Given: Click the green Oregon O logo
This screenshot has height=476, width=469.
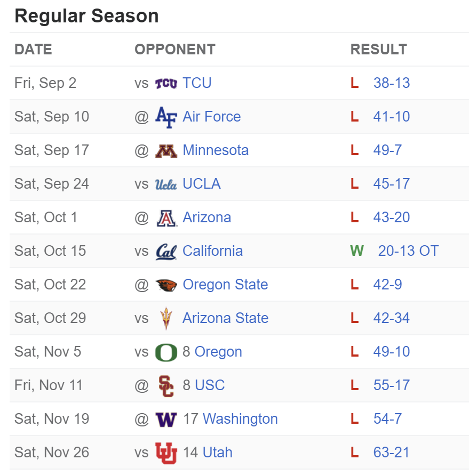Looking at the screenshot, I should [166, 352].
